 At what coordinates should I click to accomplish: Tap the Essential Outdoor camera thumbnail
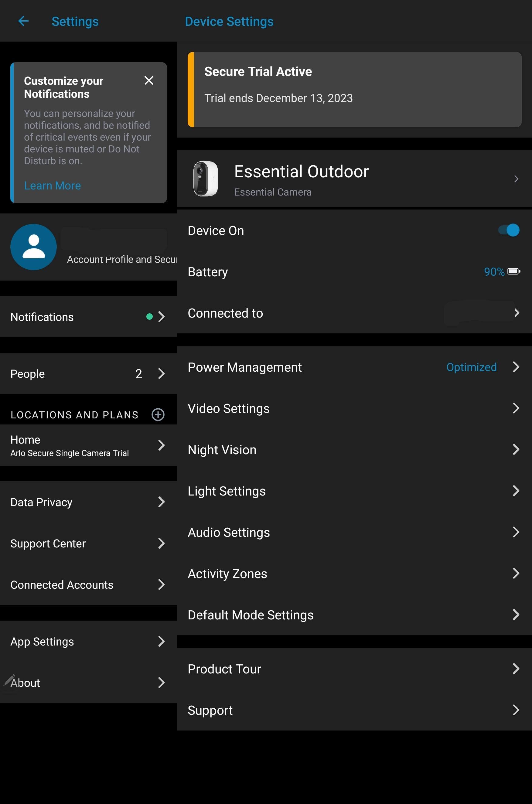[205, 179]
